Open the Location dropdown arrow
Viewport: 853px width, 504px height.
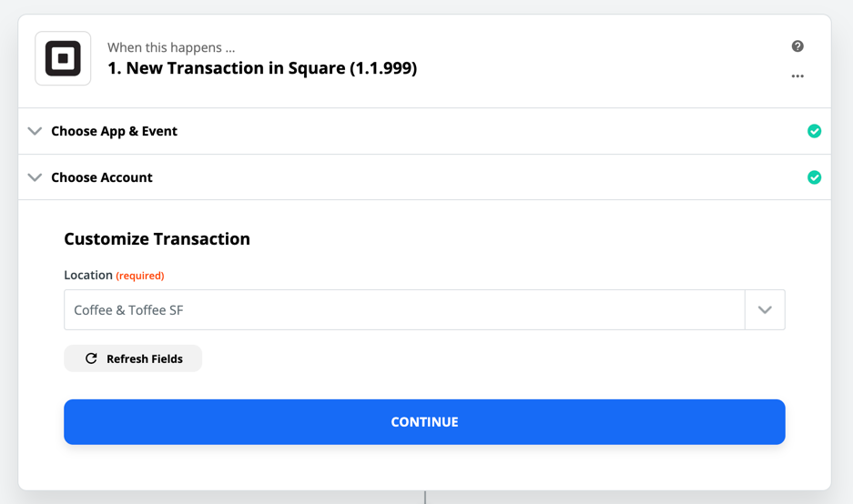765,310
